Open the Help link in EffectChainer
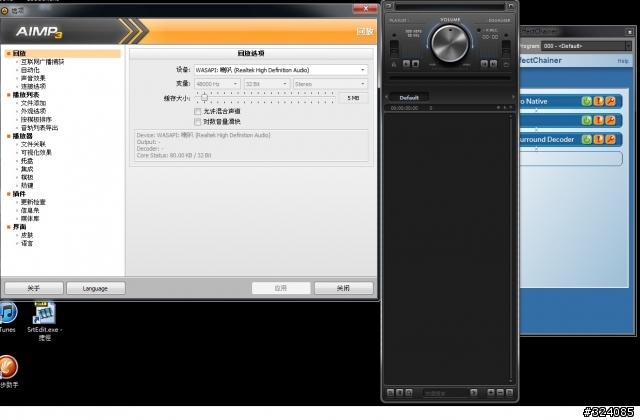The height and width of the screenshot is (420, 640). point(623,61)
